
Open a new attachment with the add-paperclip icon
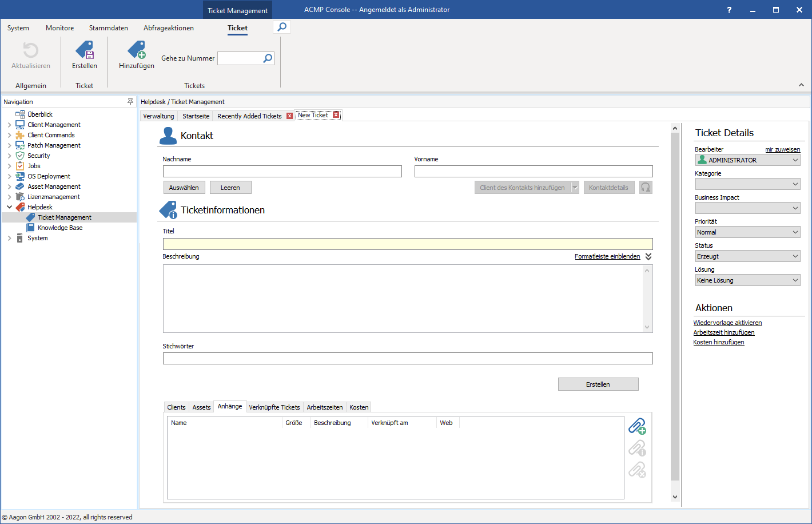637,426
